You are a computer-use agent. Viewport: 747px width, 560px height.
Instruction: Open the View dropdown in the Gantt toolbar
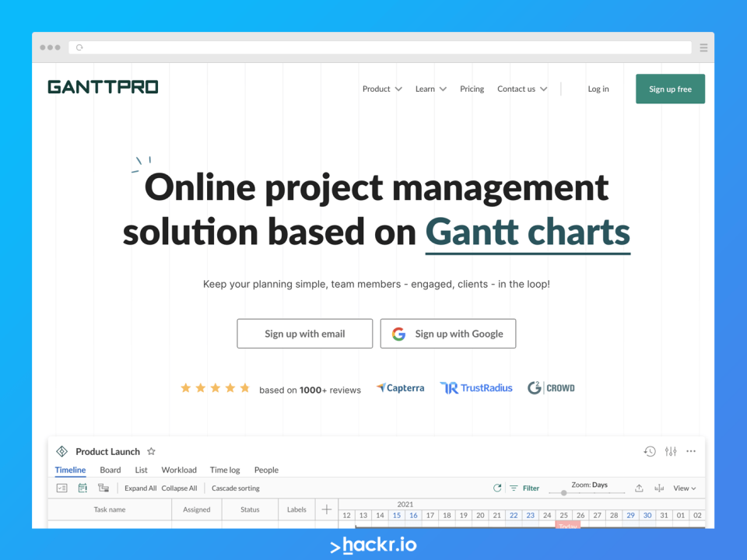coord(685,488)
